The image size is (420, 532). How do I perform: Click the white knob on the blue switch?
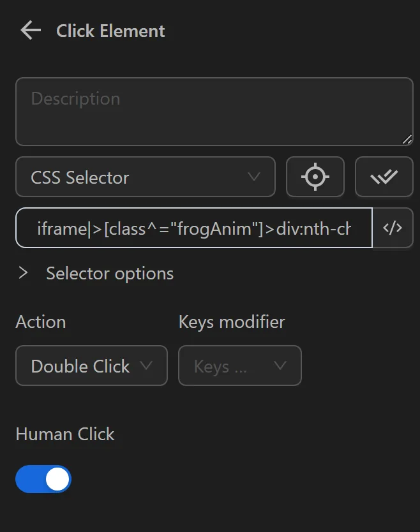pyautogui.click(x=56, y=478)
